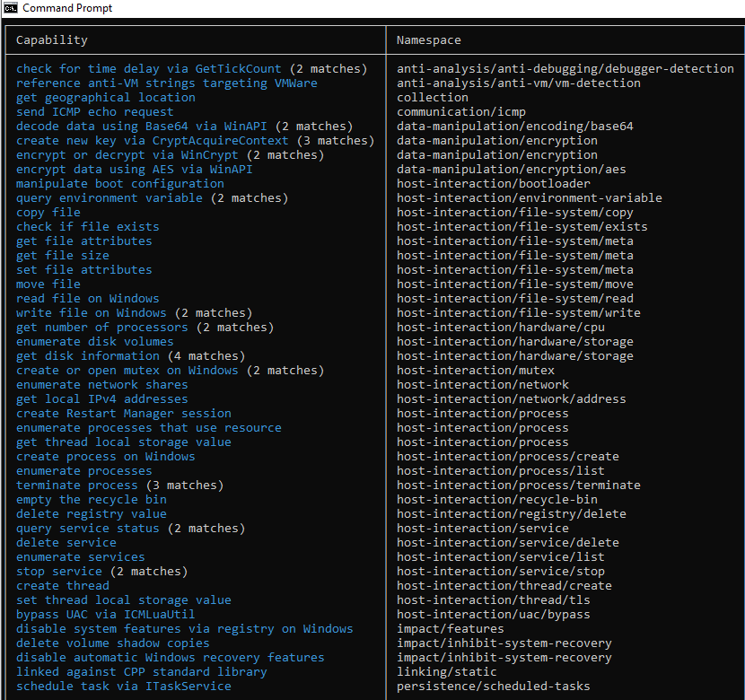Click the 'communication/icmp' namespace entry
745x700 pixels.
click(461, 112)
